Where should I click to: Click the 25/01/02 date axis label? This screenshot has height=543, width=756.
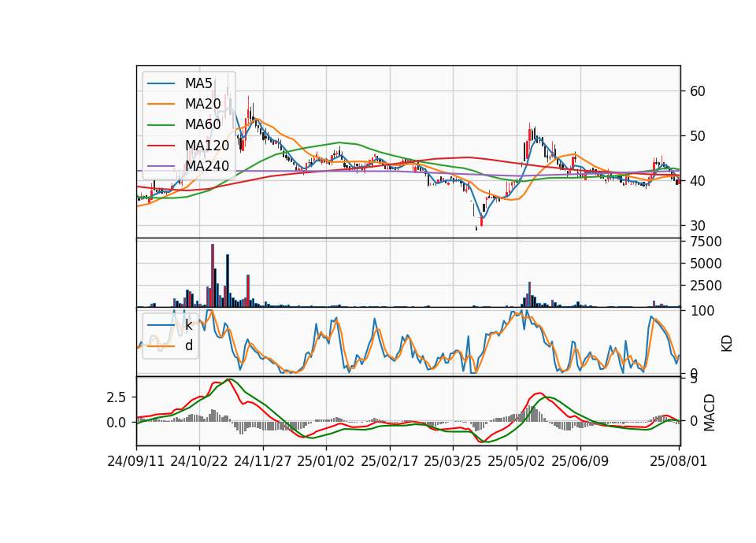(326, 461)
